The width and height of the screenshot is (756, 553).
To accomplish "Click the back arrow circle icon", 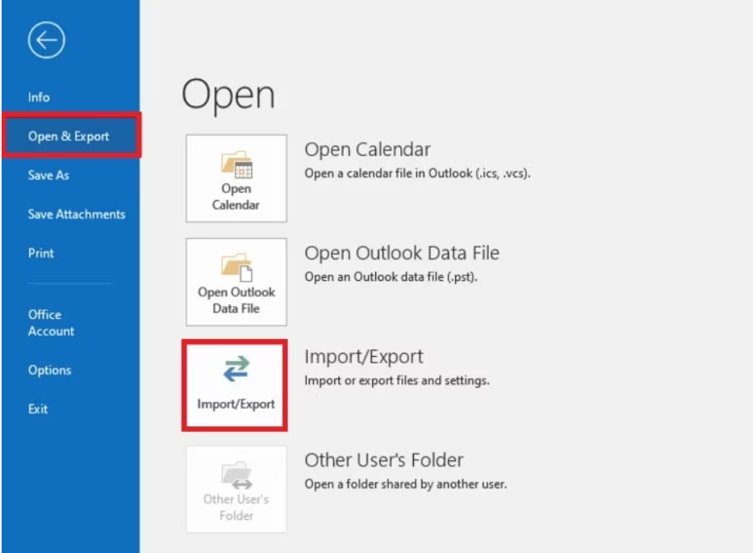I will tap(46, 40).
